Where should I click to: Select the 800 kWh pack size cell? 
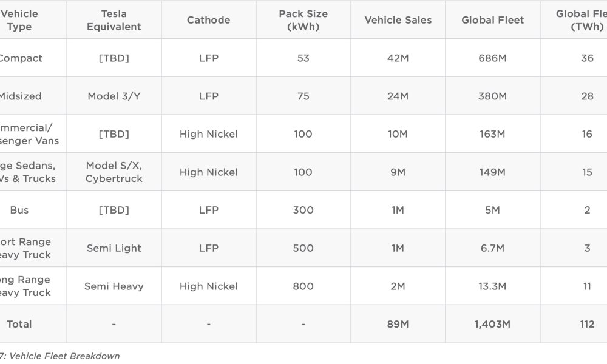[303, 286]
